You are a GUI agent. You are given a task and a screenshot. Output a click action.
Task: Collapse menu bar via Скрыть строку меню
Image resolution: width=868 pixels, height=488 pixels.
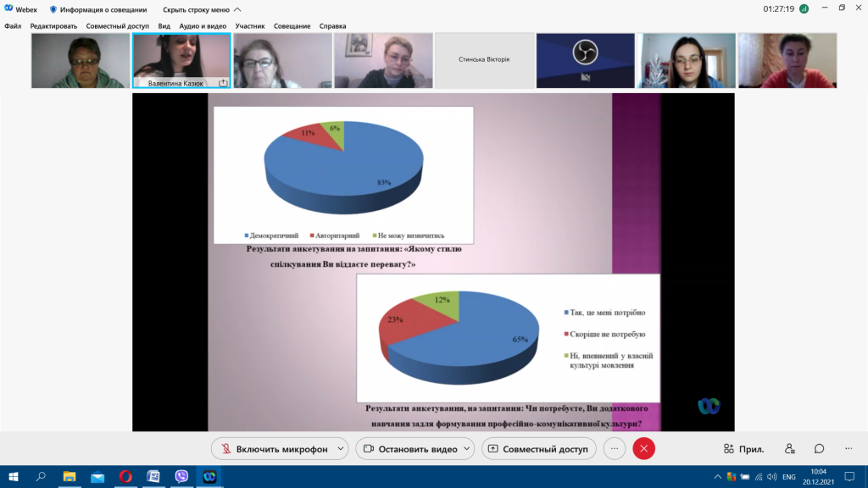(x=202, y=9)
